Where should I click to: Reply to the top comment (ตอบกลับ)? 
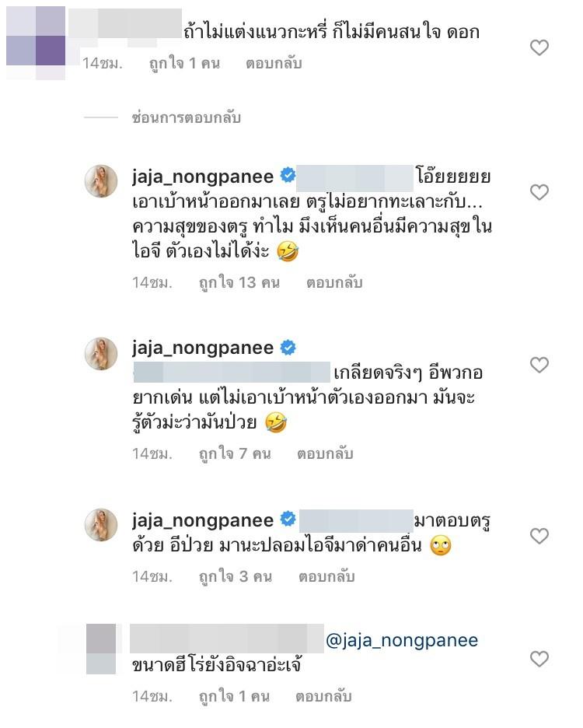[274, 64]
